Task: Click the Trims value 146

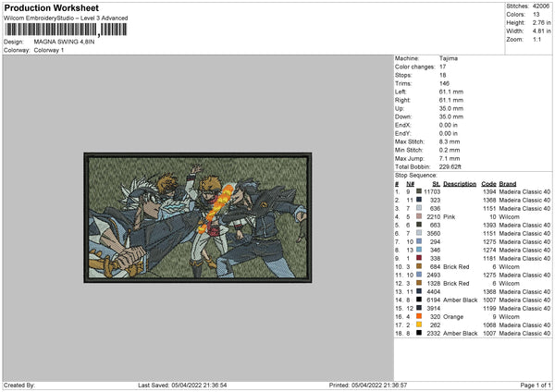Action: [x=444, y=83]
